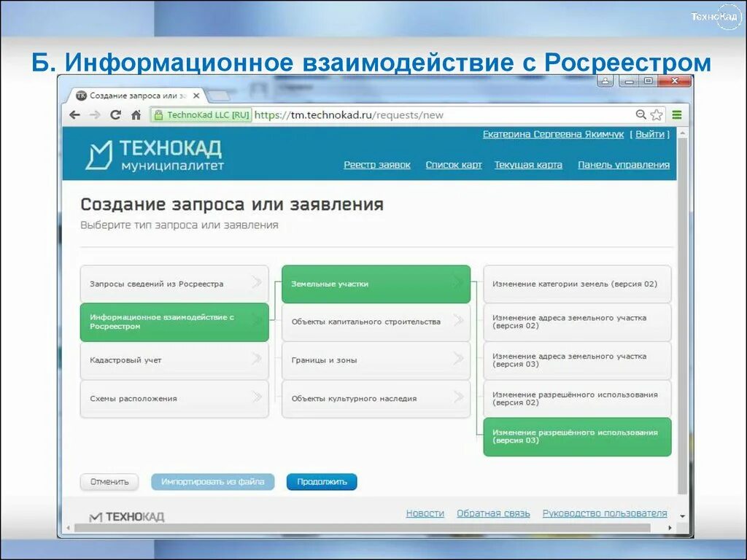747x560 pixels.
Task: Go to the browser home icon
Action: (x=136, y=114)
